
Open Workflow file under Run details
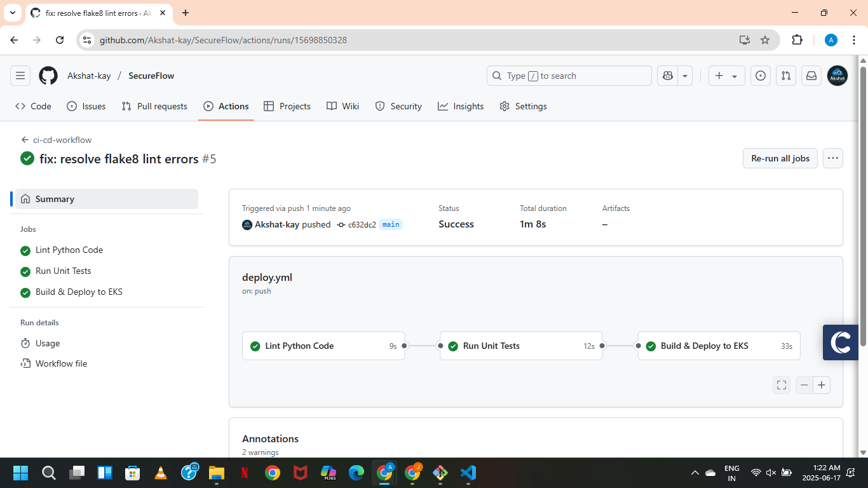pyautogui.click(x=54, y=363)
